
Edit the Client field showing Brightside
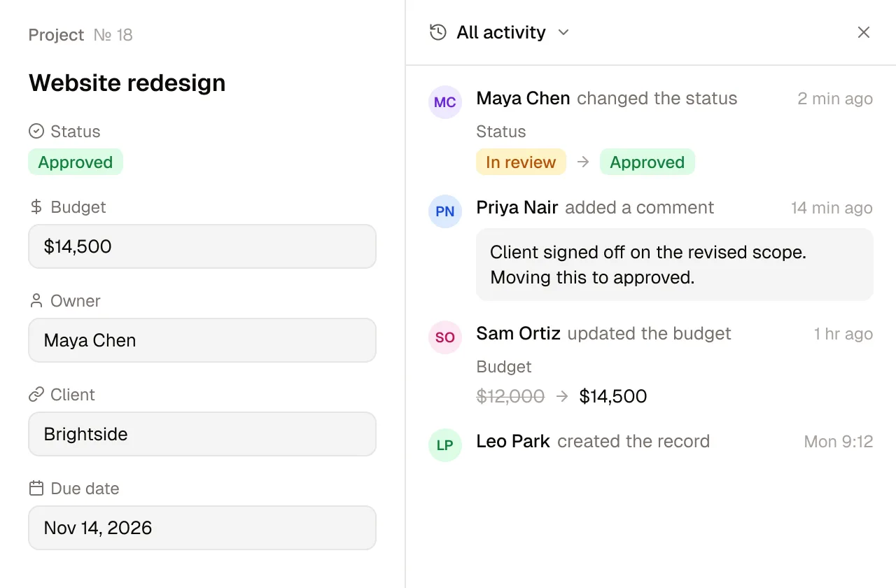coord(202,434)
